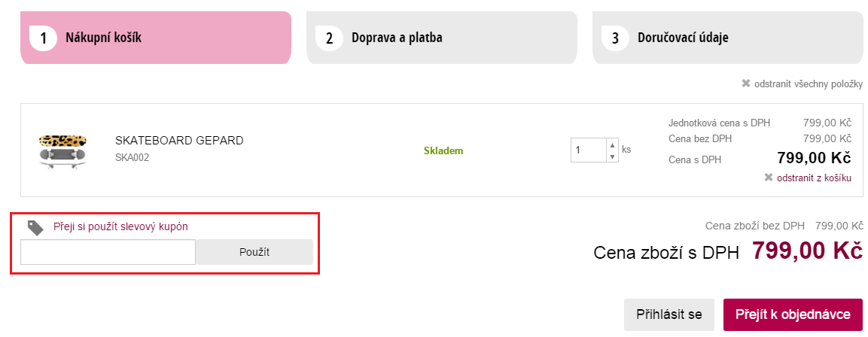Click the X icon to remove all items
The height and width of the screenshot is (337, 868).
click(x=745, y=83)
